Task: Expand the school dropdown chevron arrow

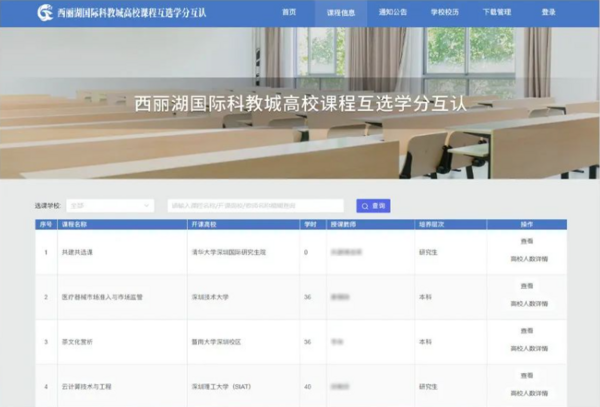Action: [x=146, y=206]
